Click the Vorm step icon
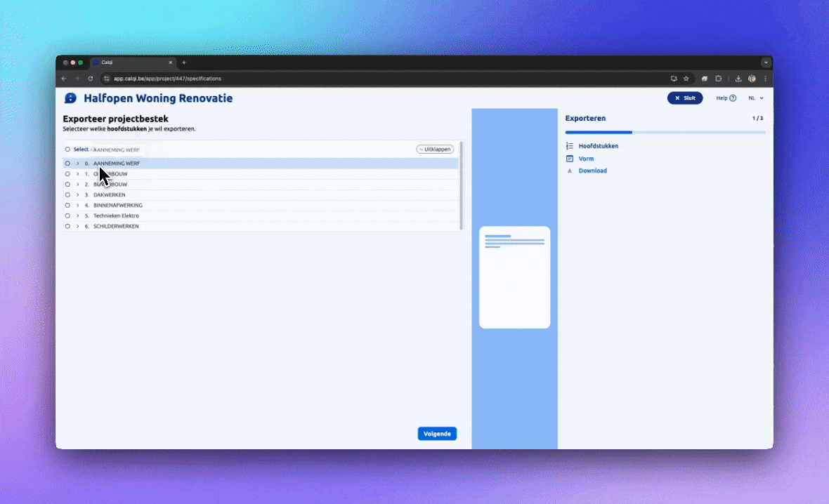 click(x=570, y=159)
